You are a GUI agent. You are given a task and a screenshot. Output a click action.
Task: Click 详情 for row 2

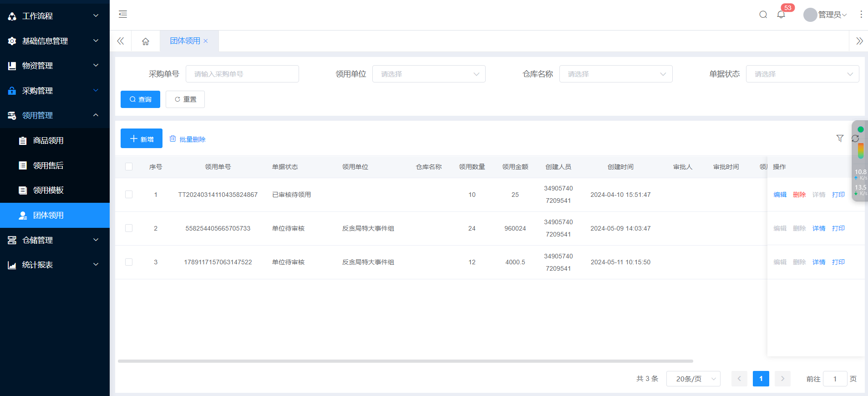click(x=819, y=228)
